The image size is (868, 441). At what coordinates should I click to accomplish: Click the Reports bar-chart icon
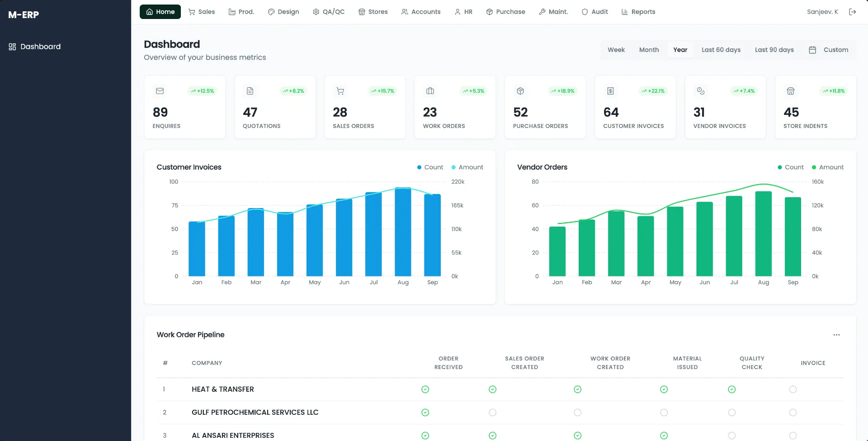[625, 12]
